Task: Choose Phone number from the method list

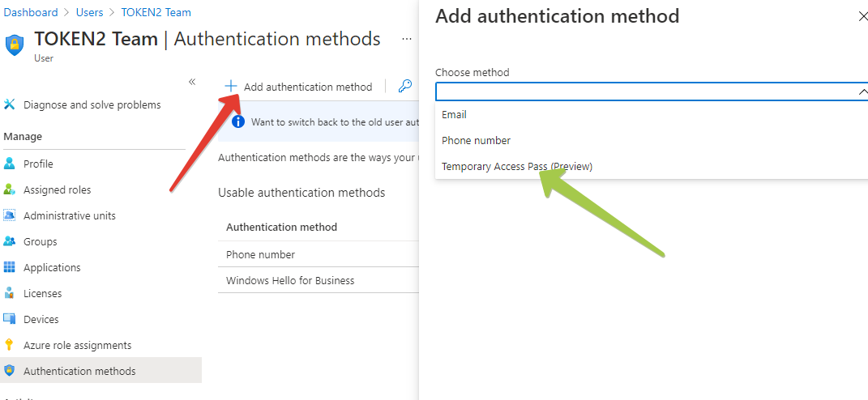Action: [x=652, y=141]
